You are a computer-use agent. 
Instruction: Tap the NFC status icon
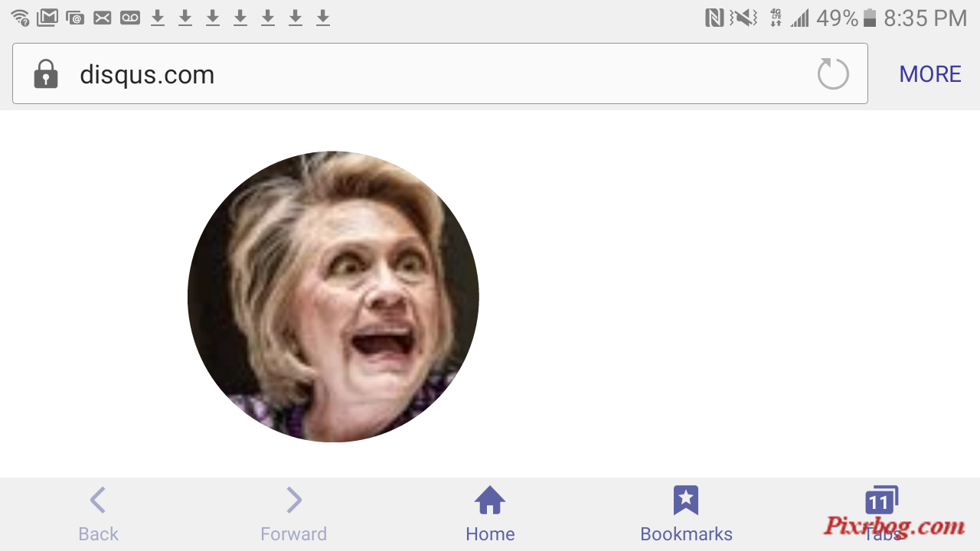[714, 18]
